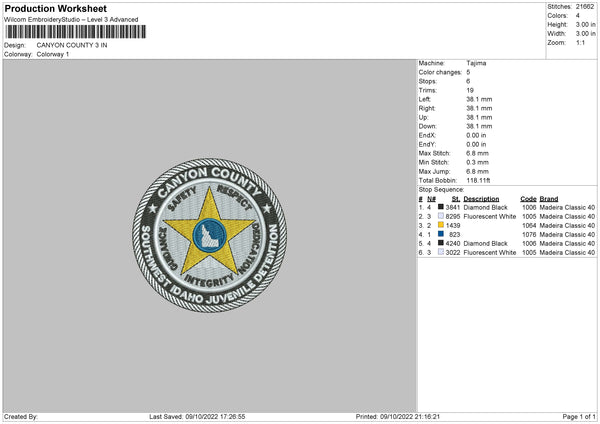Viewport: 600px width, 424px height.
Task: Click the 'Code' column header
Action: 528,199
